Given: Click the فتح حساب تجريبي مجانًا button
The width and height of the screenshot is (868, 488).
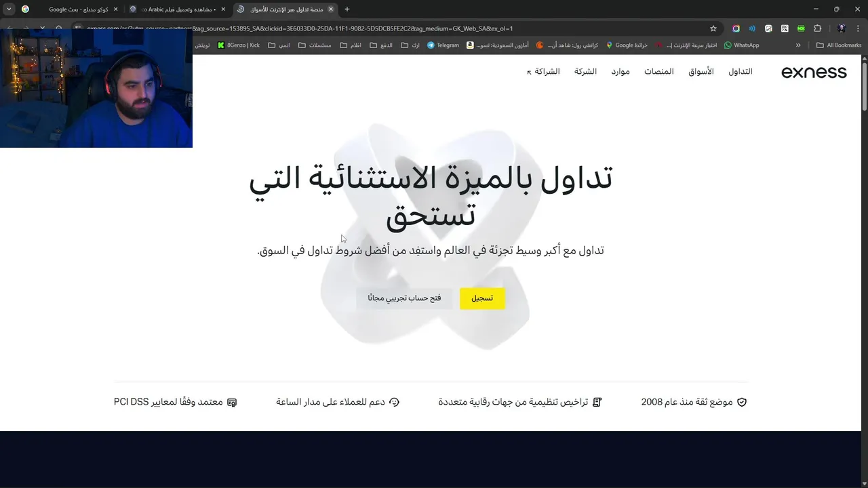Looking at the screenshot, I should [404, 298].
